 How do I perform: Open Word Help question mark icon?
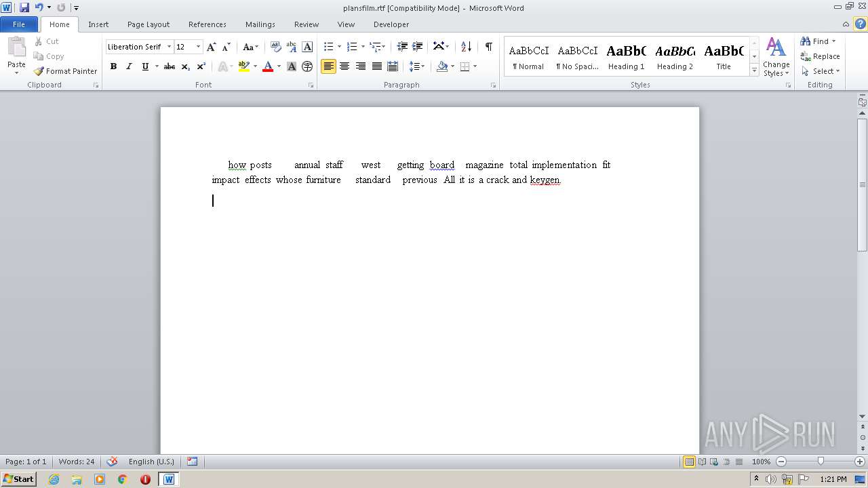860,24
